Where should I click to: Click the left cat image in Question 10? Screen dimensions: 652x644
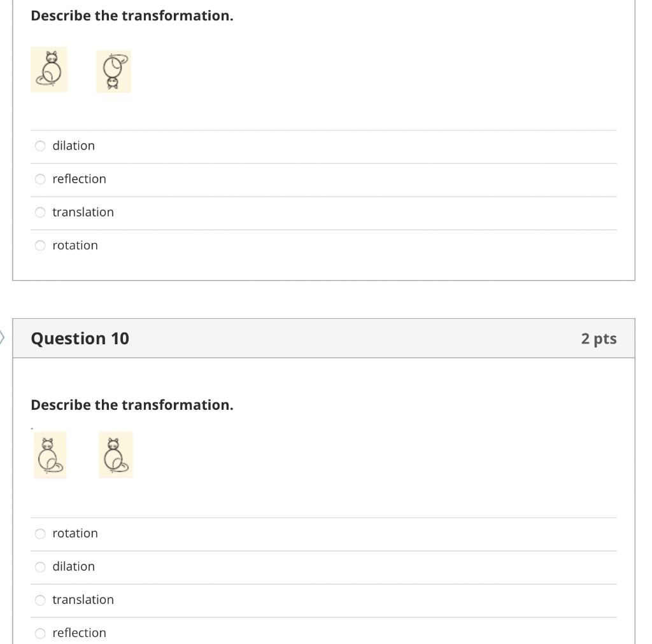click(50, 454)
